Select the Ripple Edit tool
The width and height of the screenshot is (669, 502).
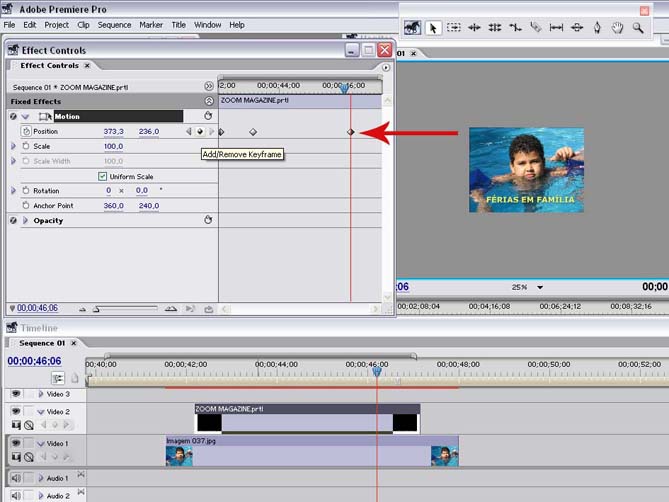pyautogui.click(x=474, y=28)
